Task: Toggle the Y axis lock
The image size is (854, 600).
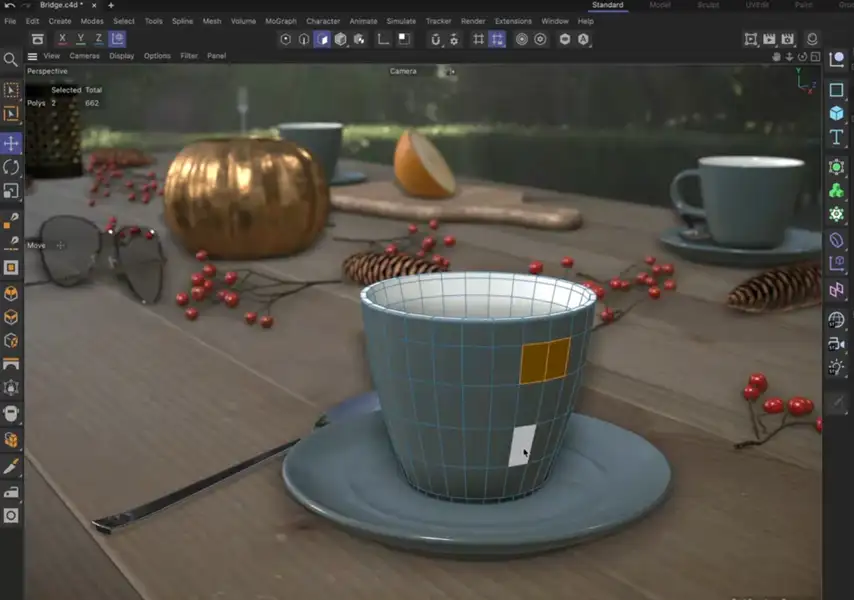Action: [x=78, y=39]
